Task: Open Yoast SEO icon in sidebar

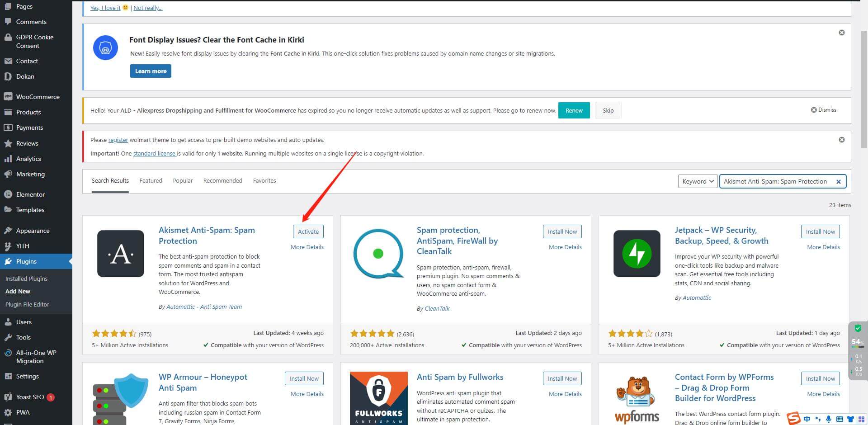Action: (x=8, y=397)
